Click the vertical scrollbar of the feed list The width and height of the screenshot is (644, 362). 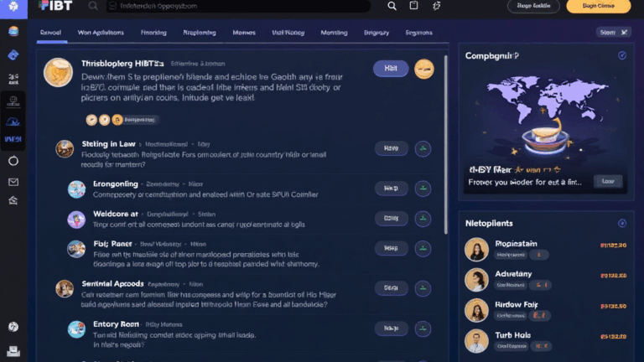pyautogui.click(x=445, y=143)
